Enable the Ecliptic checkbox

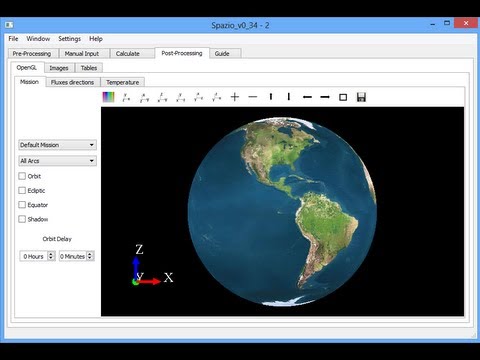(22, 190)
